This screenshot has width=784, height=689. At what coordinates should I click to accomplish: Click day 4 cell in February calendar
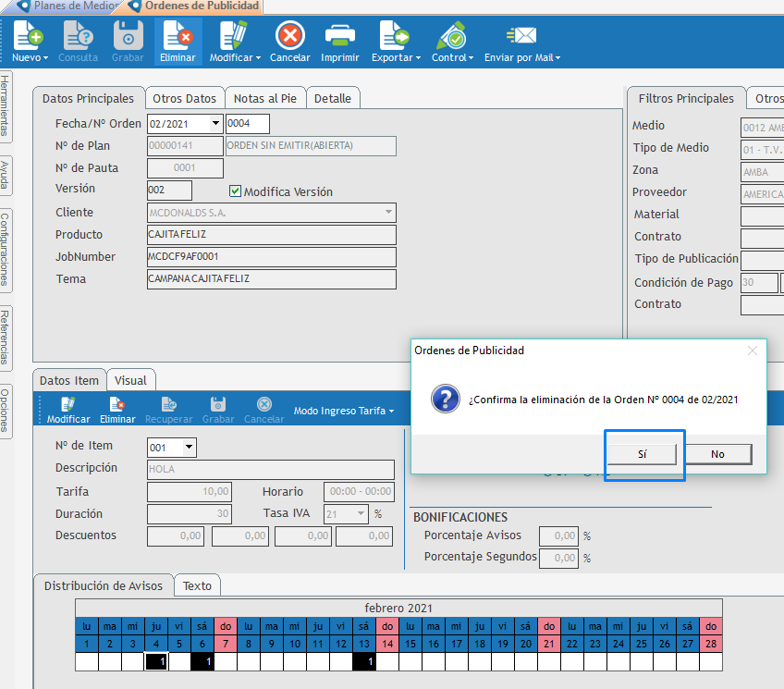156,644
